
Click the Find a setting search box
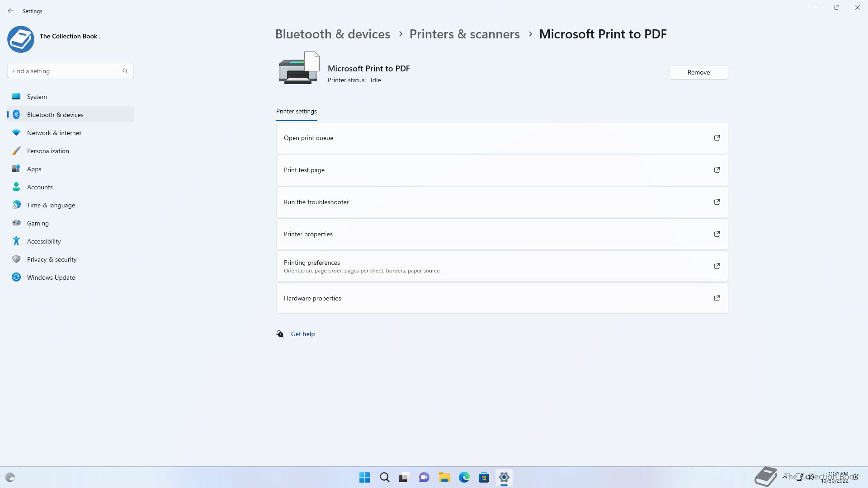pyautogui.click(x=66, y=71)
